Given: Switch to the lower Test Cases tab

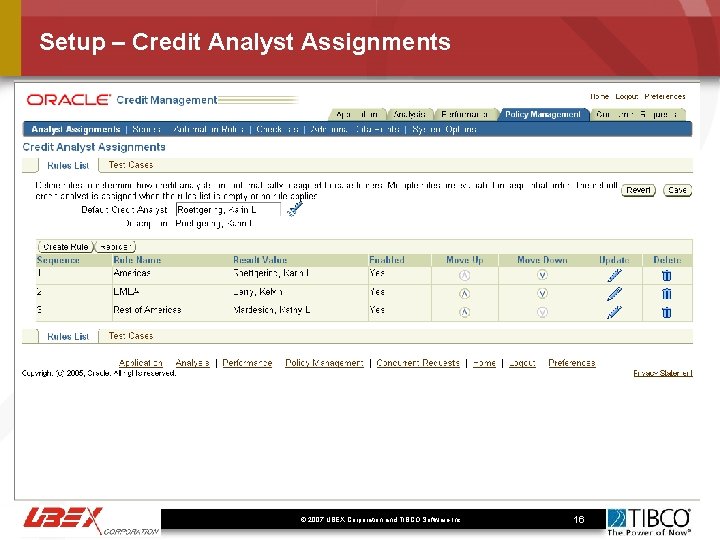Looking at the screenshot, I should pos(130,336).
